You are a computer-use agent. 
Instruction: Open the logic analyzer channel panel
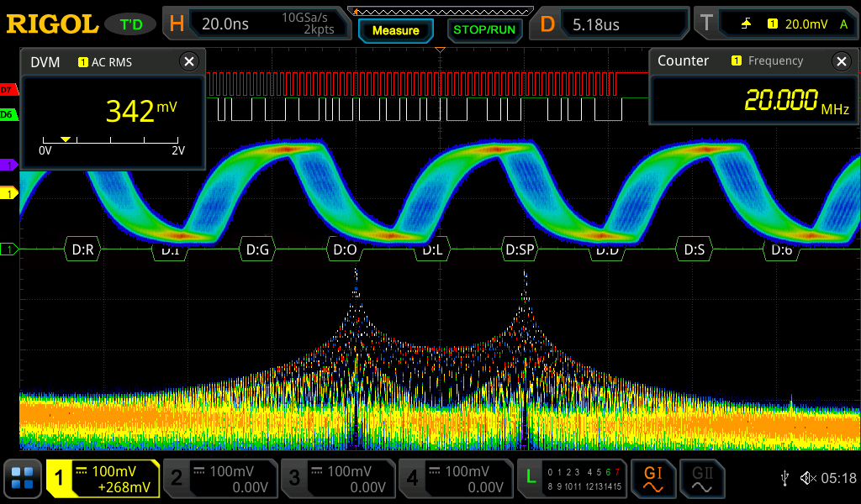573,479
